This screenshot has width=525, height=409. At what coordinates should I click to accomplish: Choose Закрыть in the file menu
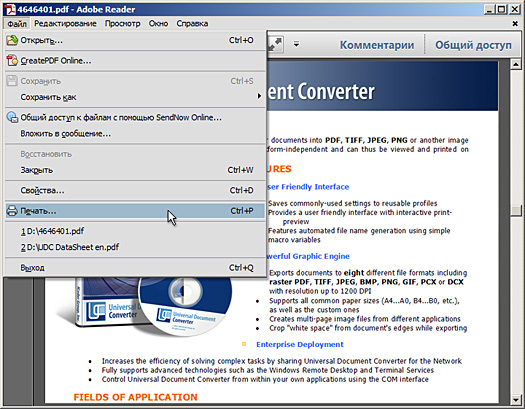point(135,170)
